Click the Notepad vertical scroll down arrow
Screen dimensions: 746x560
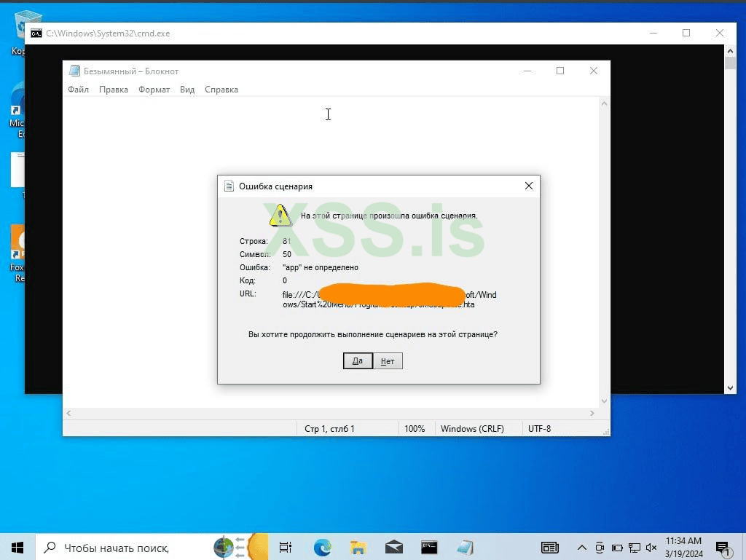pos(604,401)
